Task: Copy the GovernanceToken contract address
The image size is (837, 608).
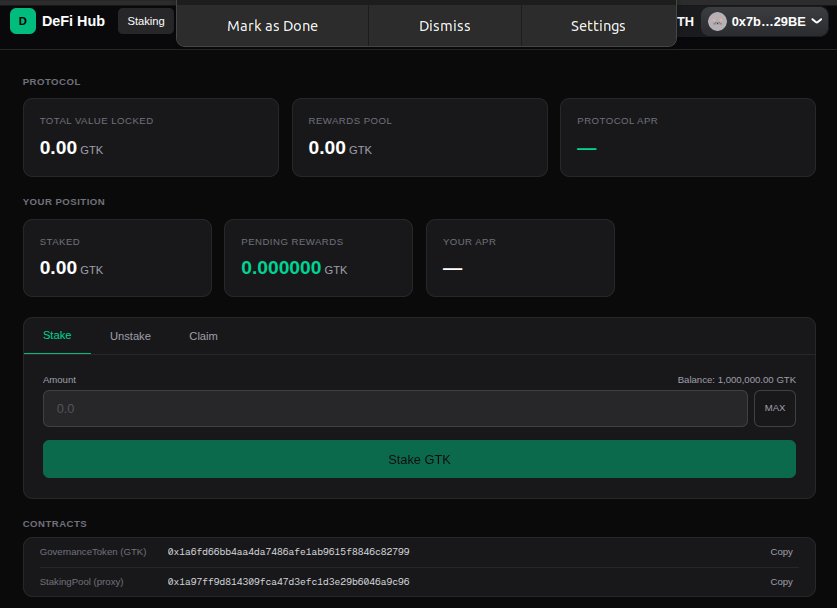Action: (781, 552)
